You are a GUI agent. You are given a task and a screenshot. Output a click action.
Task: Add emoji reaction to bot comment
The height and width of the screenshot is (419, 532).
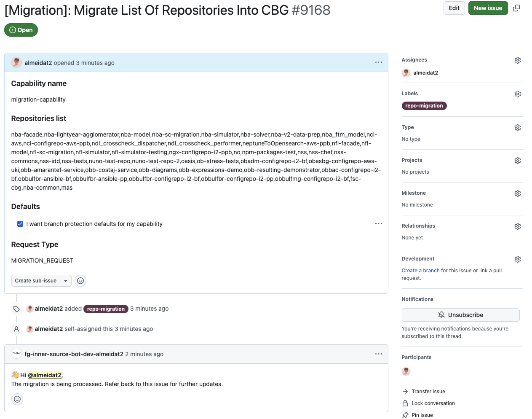[x=17, y=399]
